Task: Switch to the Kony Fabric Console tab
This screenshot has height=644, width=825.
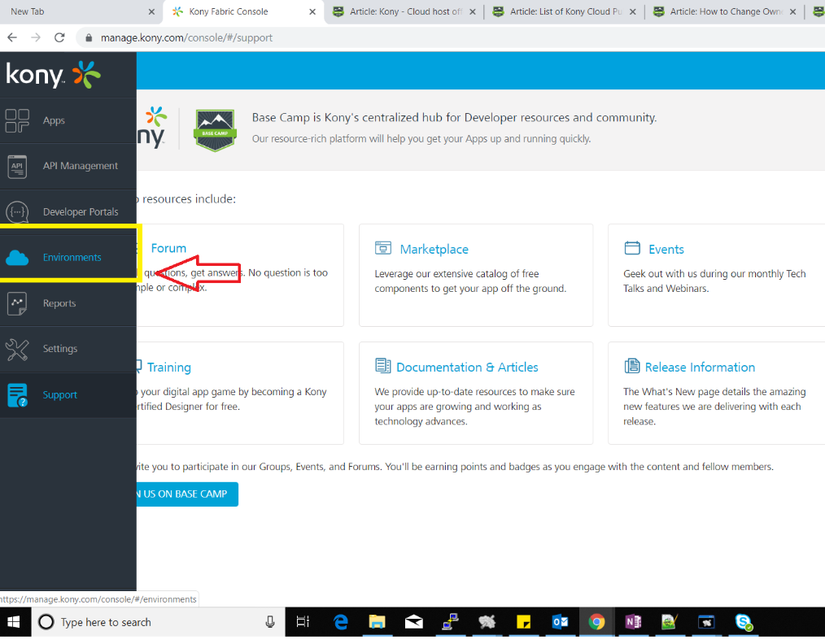Action: tap(233, 12)
